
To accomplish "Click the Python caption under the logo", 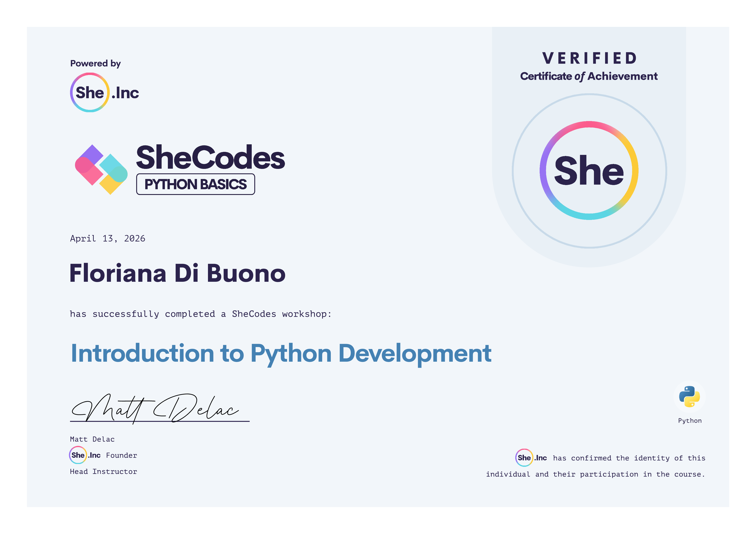I will 689,420.
